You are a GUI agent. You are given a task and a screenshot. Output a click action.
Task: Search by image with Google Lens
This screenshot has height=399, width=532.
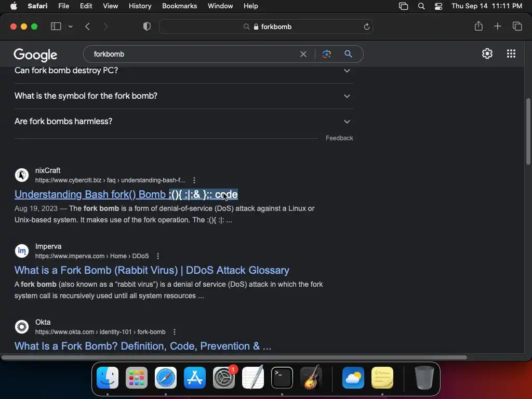click(326, 54)
